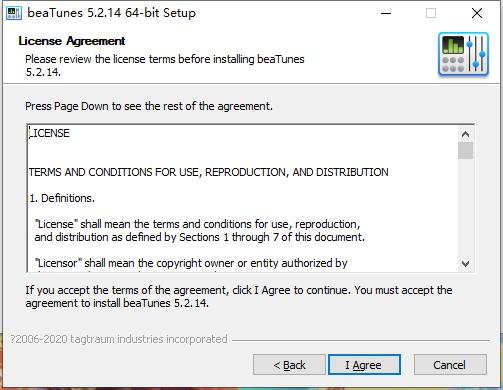Go to the previous step with Back

(289, 365)
